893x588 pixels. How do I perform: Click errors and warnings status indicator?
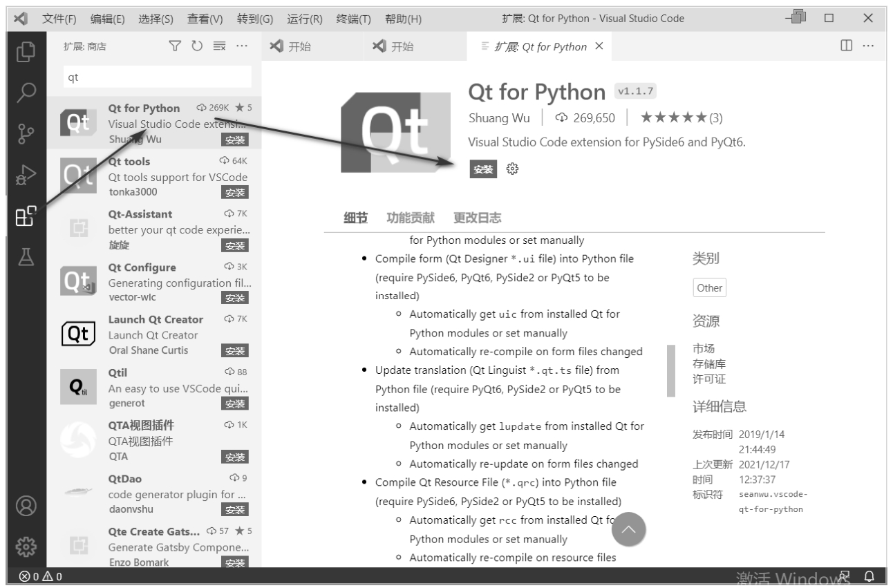(41, 576)
